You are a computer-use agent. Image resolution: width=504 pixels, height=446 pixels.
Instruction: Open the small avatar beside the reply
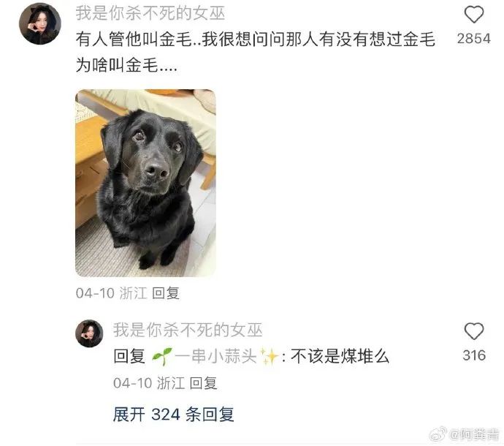[x=89, y=333]
